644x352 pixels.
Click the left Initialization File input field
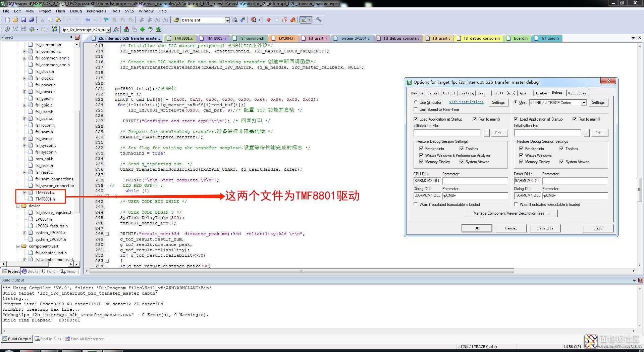click(x=447, y=133)
